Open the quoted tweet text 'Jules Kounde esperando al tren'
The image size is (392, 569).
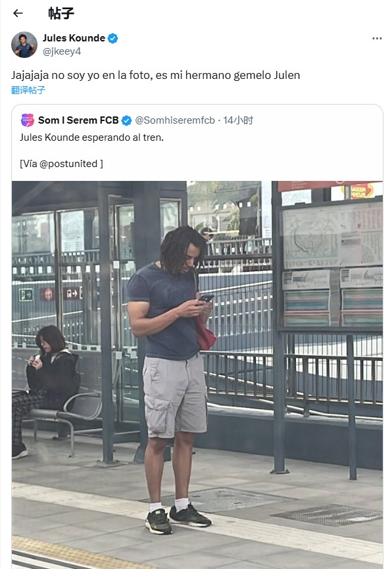91,137
